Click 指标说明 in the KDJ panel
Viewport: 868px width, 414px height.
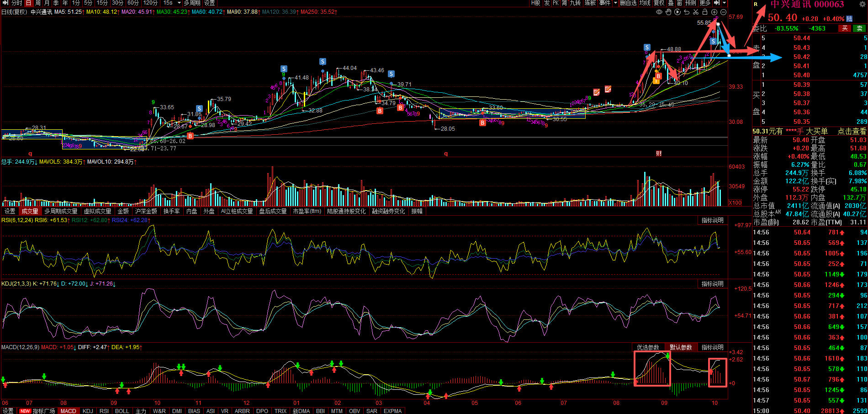click(713, 284)
